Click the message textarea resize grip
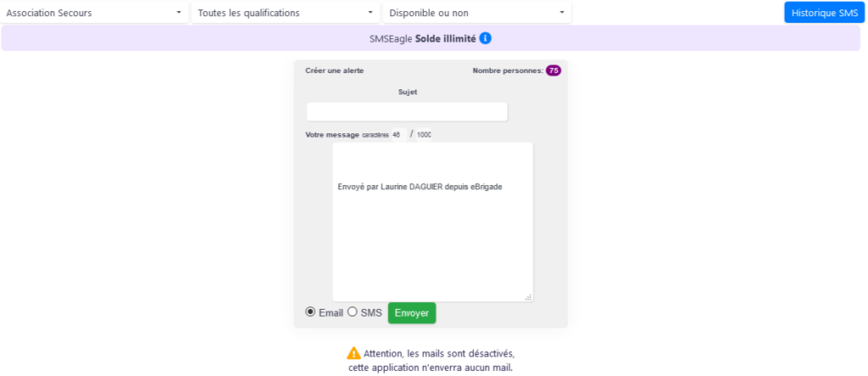Screen dimensions: 868x376 (528, 297)
